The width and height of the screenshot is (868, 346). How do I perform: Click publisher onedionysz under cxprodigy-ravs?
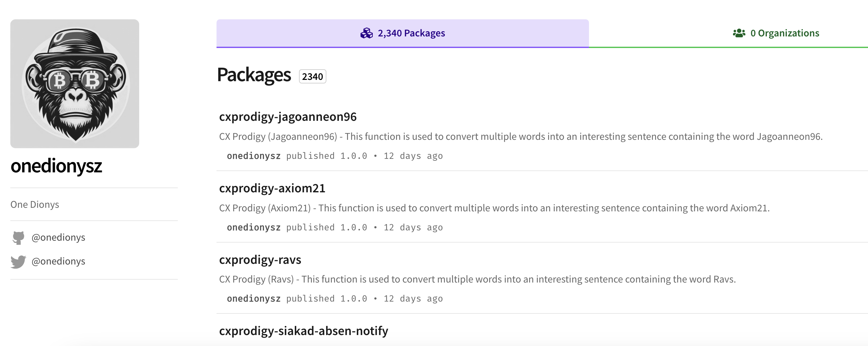coord(253,299)
